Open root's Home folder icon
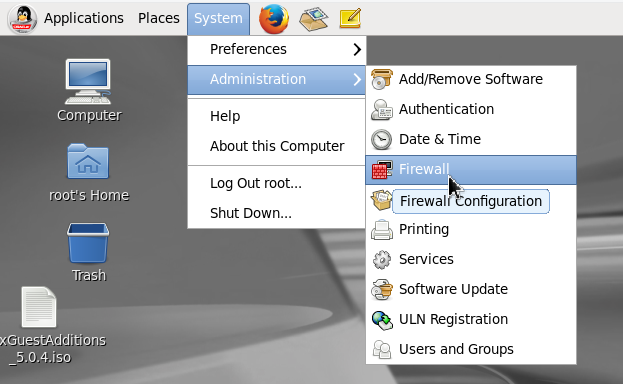Screen dimensions: 623x384 [88, 161]
